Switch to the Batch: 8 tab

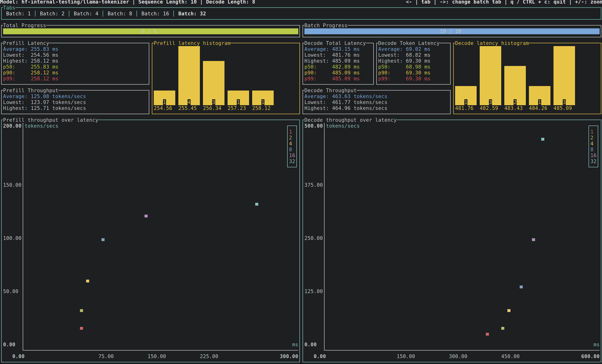click(120, 14)
